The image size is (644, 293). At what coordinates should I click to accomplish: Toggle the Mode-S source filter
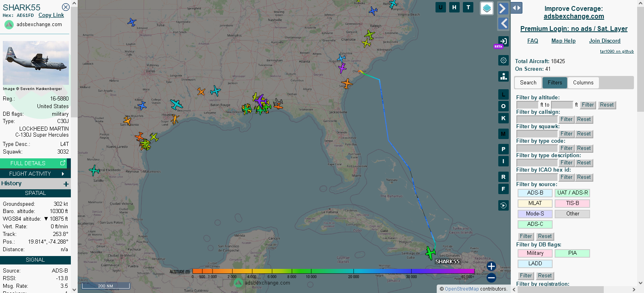click(535, 214)
